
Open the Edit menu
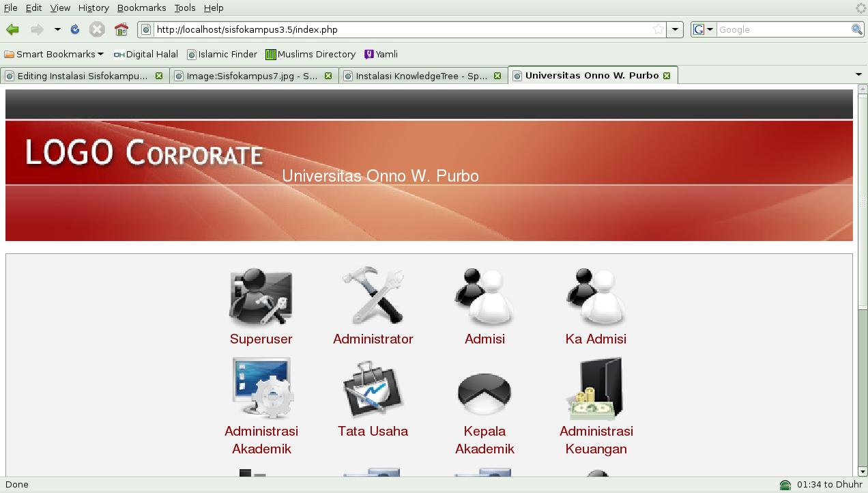33,8
